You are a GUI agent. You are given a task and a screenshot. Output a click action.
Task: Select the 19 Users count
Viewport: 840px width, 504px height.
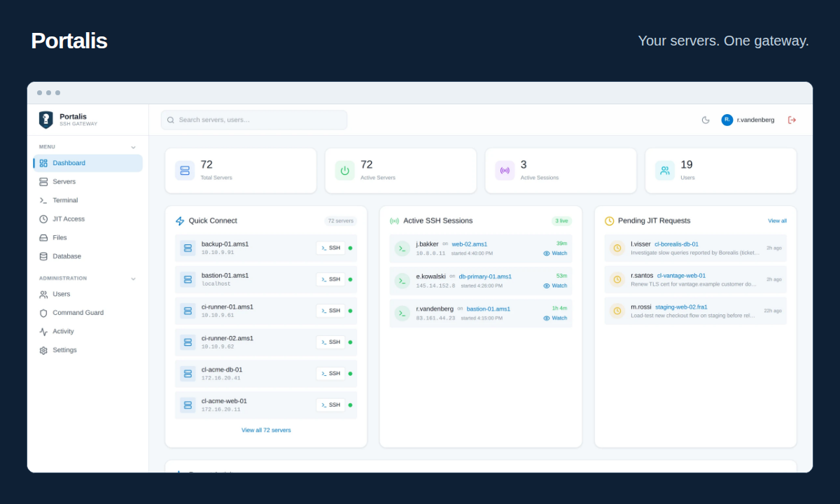[x=687, y=164]
